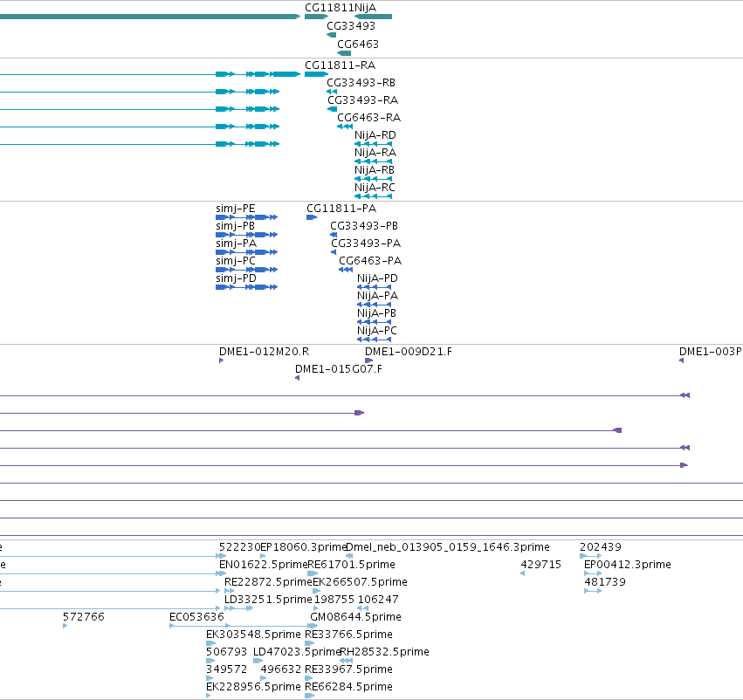Click the CG33493-RB transcript label
This screenshot has width=743, height=700.
click(x=361, y=83)
